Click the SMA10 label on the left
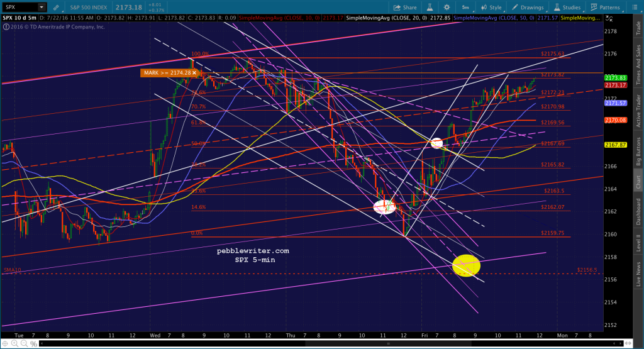Screen dimensions: 644x349 click(12, 270)
